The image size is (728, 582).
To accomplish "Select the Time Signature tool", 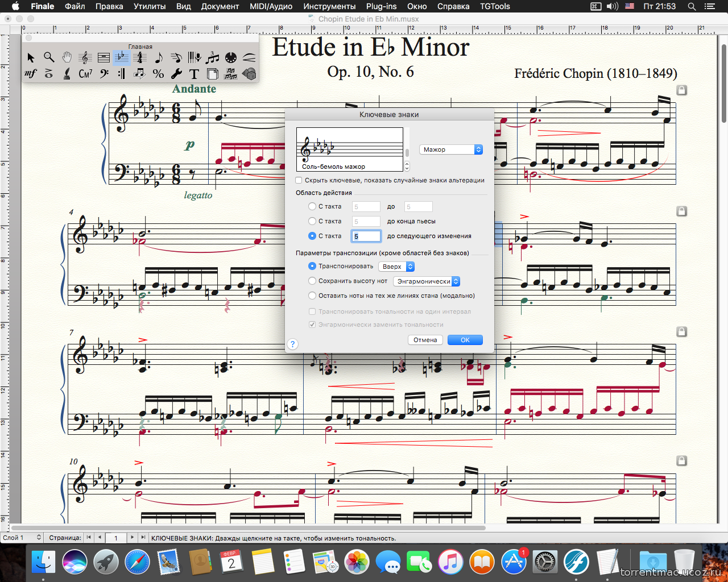I will 140,57.
